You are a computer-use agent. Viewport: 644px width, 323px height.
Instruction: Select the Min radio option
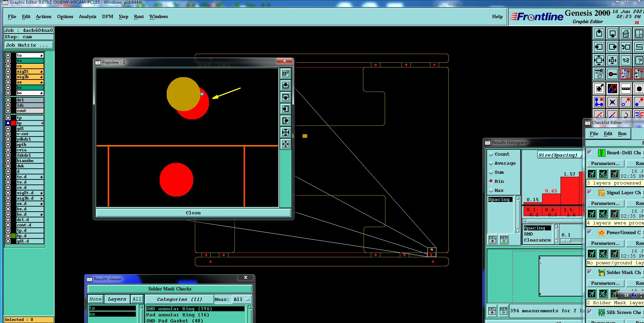[x=496, y=181]
